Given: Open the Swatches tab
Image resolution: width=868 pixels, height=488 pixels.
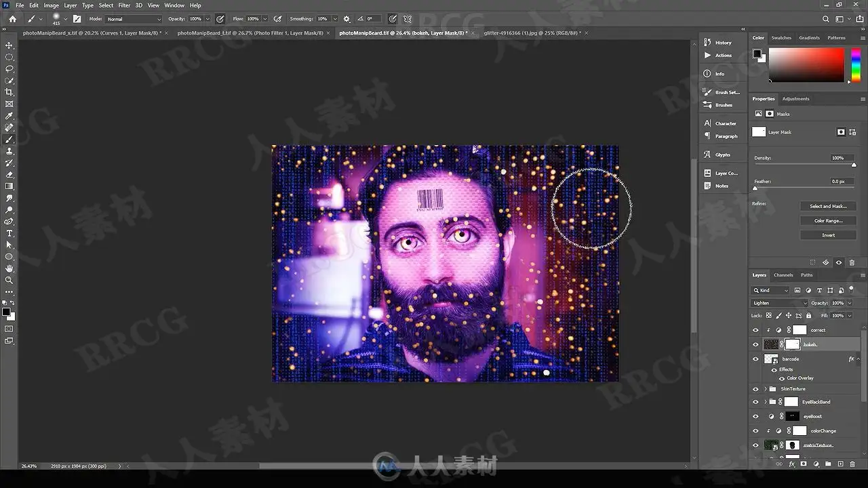Looking at the screenshot, I should point(781,38).
